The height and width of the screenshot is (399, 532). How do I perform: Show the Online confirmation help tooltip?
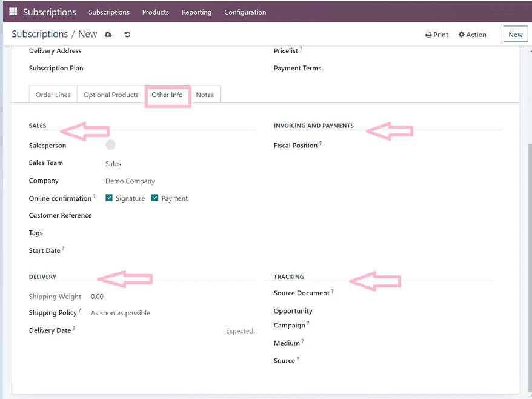[95, 196]
